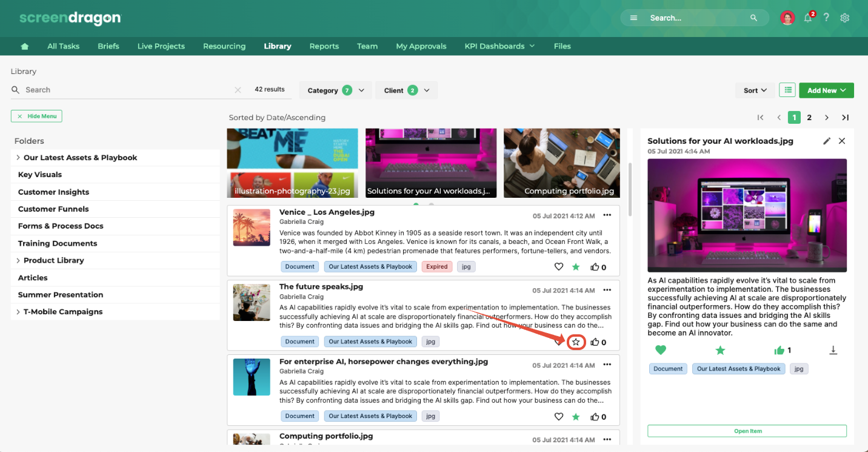Open the Reports tab
This screenshot has width=868, height=452.
[x=324, y=46]
